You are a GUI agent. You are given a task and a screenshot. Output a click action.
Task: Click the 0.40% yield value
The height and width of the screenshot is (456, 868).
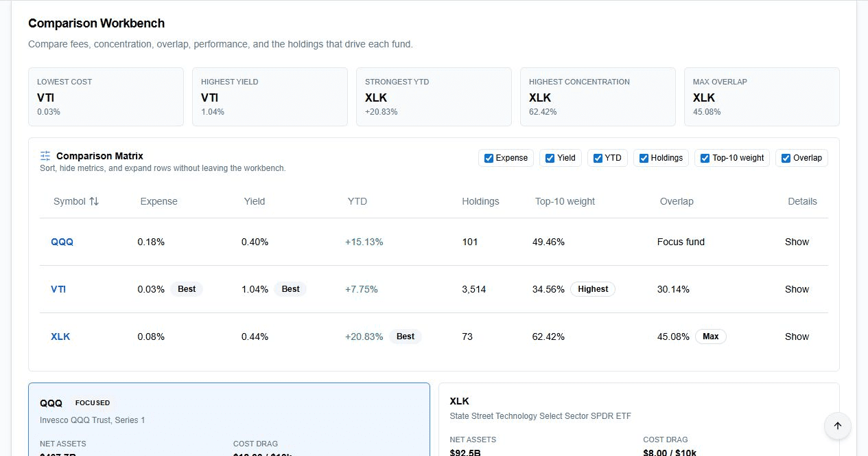pos(255,242)
